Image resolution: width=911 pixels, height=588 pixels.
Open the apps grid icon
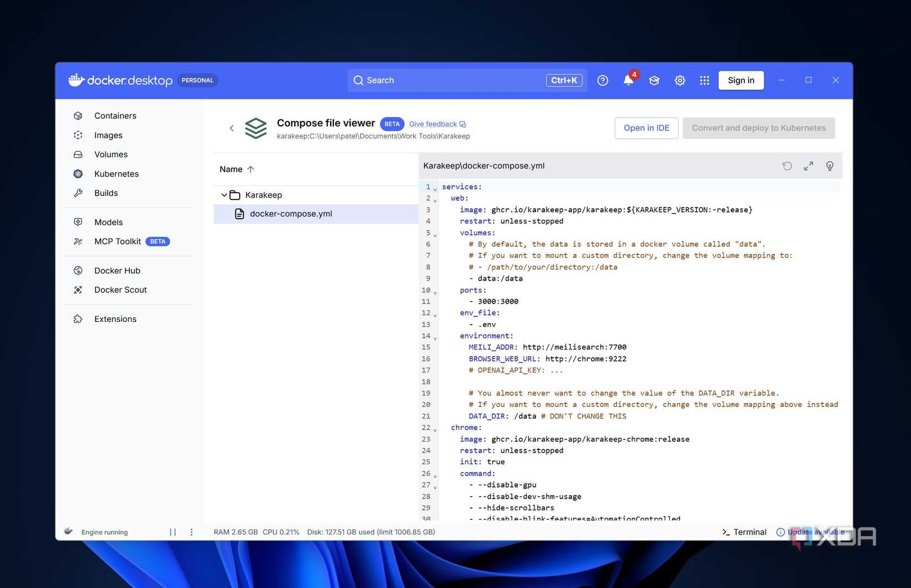pyautogui.click(x=705, y=81)
